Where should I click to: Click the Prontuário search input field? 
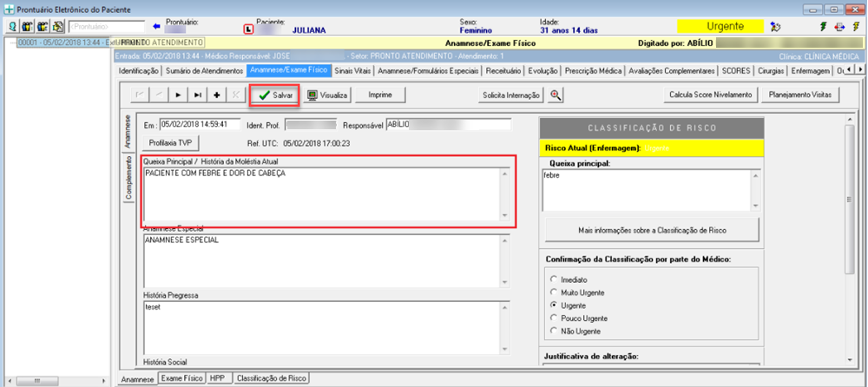point(105,26)
